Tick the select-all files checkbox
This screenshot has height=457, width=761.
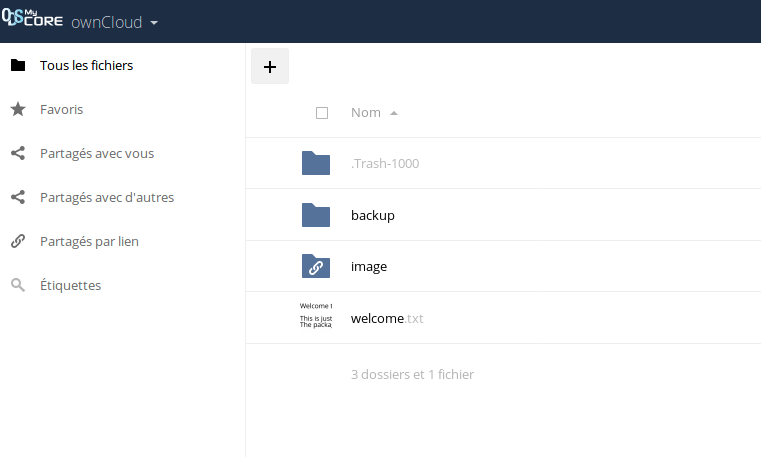click(x=322, y=113)
